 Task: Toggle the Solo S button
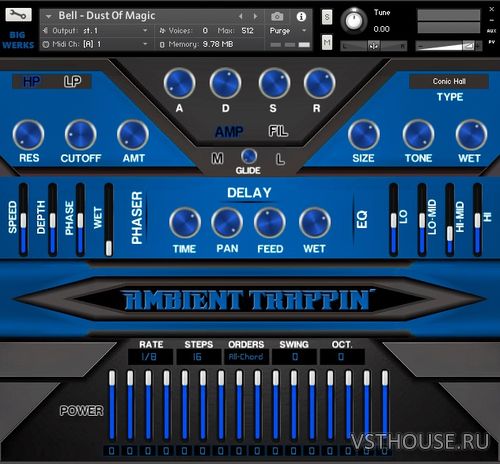tap(327, 17)
